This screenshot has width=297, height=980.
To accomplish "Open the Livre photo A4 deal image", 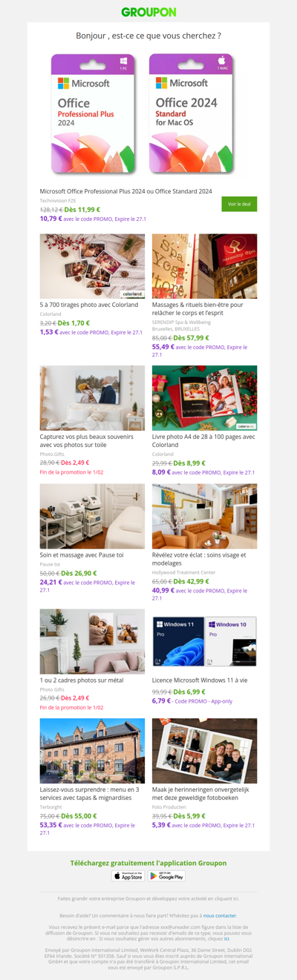I will pyautogui.click(x=204, y=397).
